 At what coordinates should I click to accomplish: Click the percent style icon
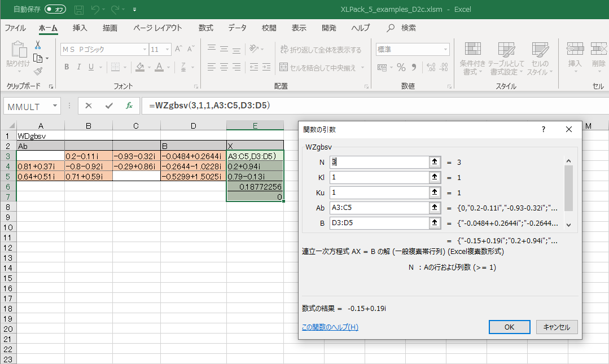pyautogui.click(x=401, y=68)
